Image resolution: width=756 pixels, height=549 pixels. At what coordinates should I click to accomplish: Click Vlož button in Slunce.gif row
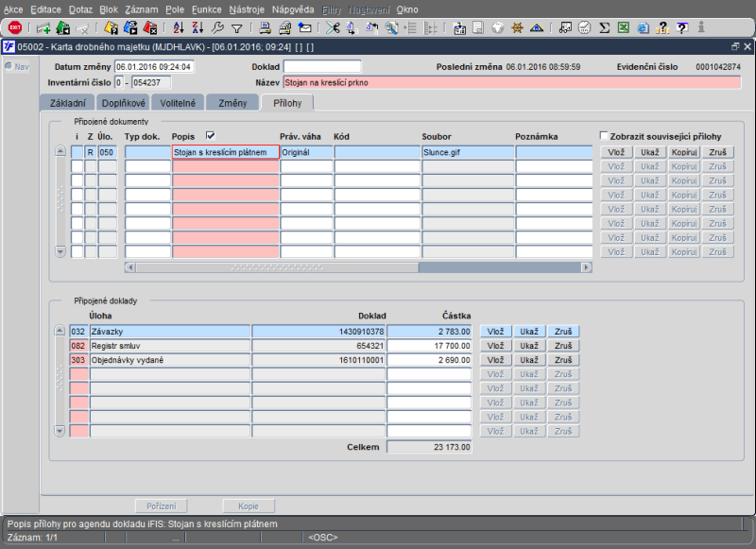click(x=616, y=152)
